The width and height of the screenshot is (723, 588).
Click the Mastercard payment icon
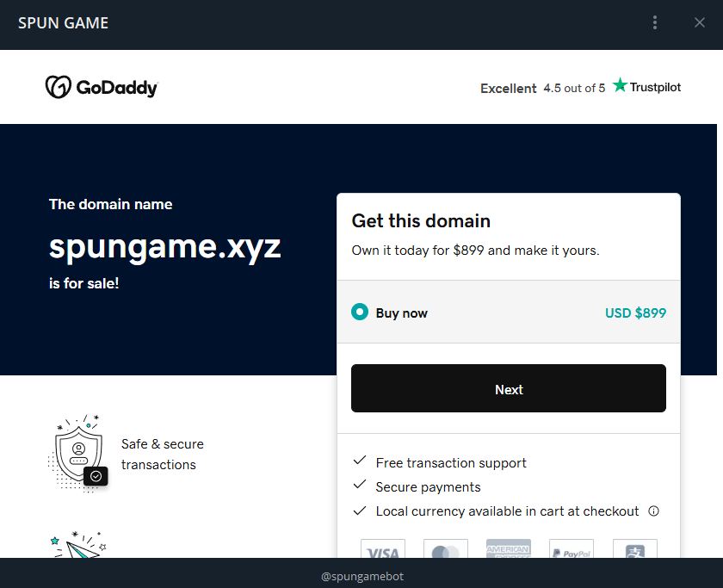[x=446, y=548]
